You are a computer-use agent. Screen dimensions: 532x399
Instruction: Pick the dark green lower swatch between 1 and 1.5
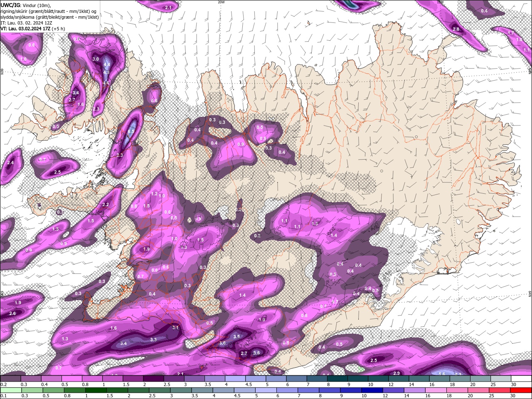coord(96,390)
